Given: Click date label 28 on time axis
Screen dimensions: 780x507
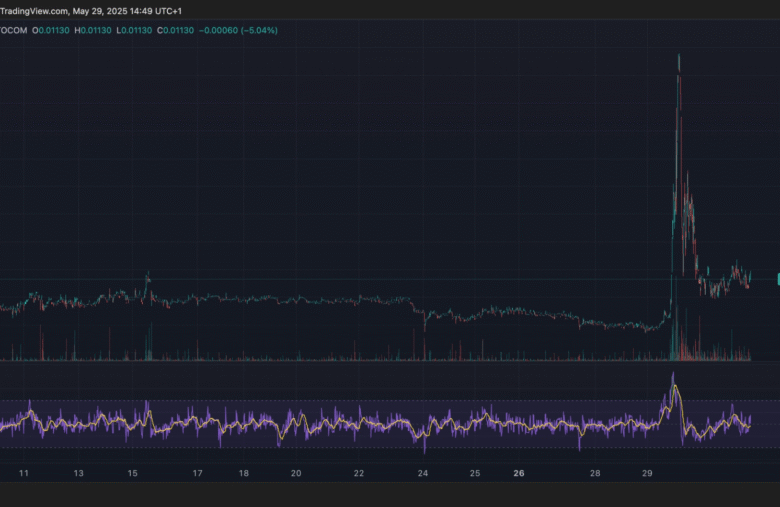Looking at the screenshot, I should 595,473.
